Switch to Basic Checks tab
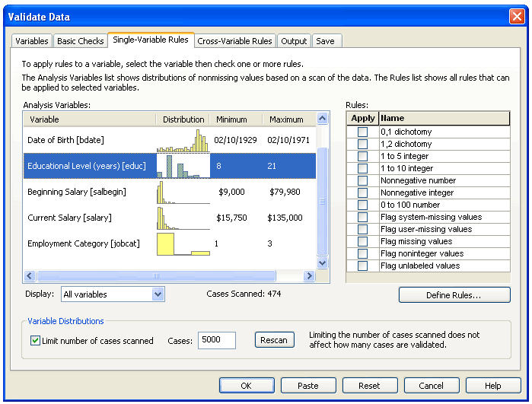This screenshot has width=532, height=404. [x=81, y=41]
